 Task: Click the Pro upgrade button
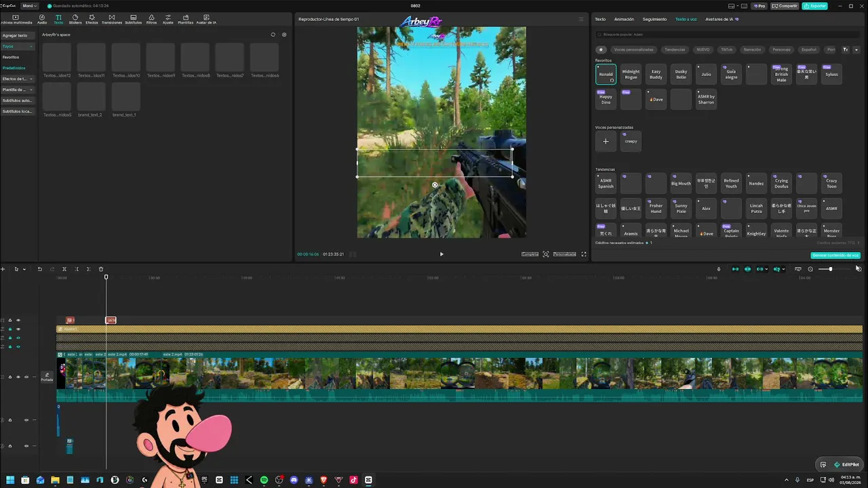pyautogui.click(x=759, y=6)
